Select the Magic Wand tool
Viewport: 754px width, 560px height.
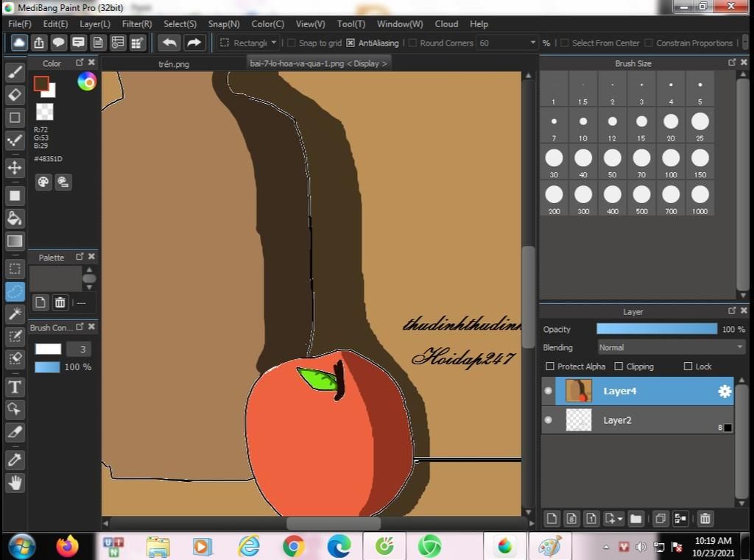15,314
